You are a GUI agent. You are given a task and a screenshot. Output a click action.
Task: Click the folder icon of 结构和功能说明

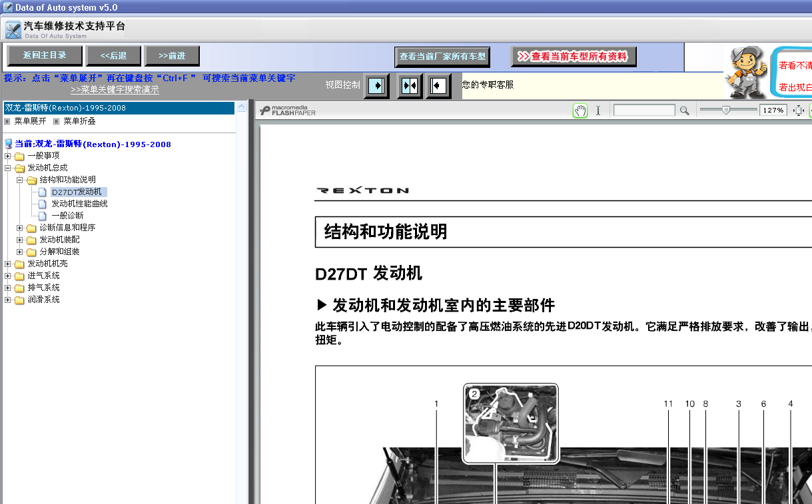(31, 180)
